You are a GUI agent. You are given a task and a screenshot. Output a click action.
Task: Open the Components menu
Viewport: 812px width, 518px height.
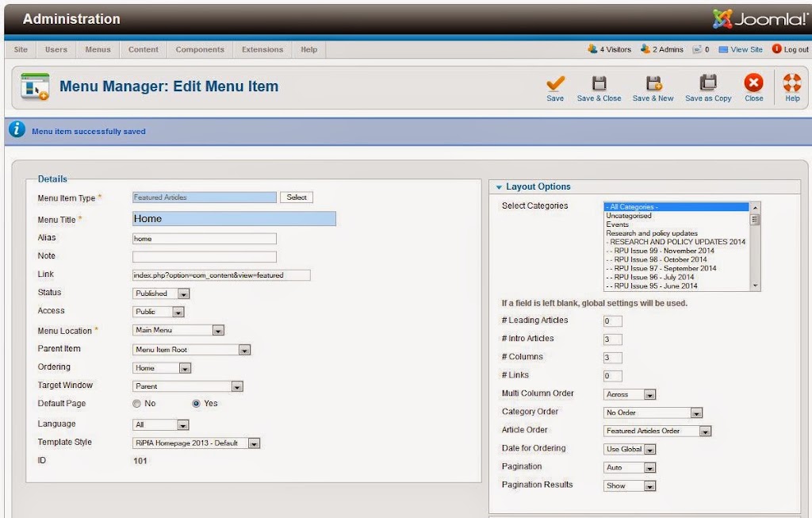coord(200,50)
